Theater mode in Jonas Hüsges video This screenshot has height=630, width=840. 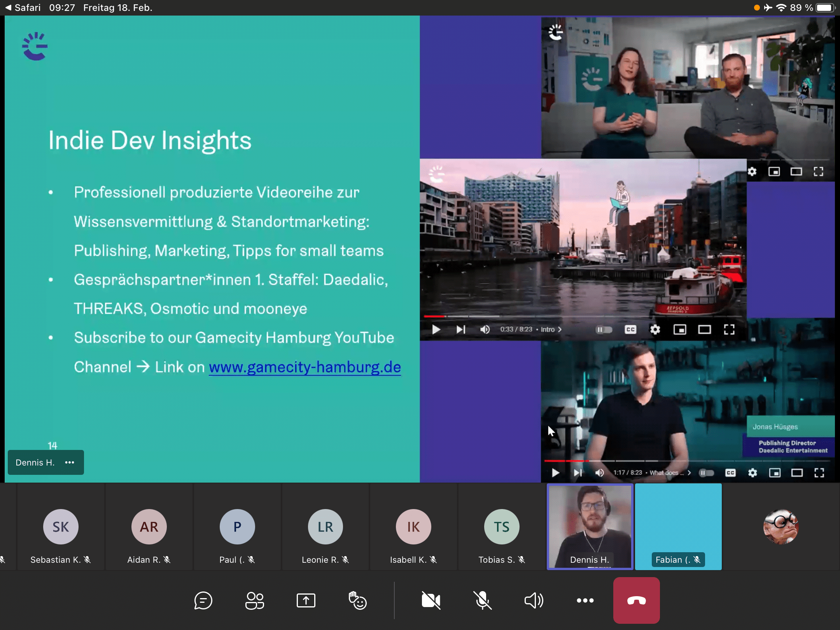click(797, 473)
